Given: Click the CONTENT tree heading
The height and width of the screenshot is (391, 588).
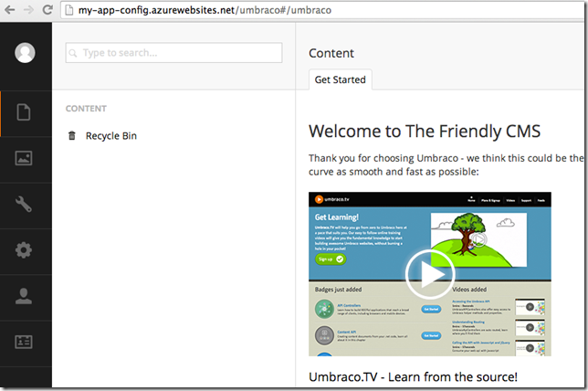Looking at the screenshot, I should 86,109.
